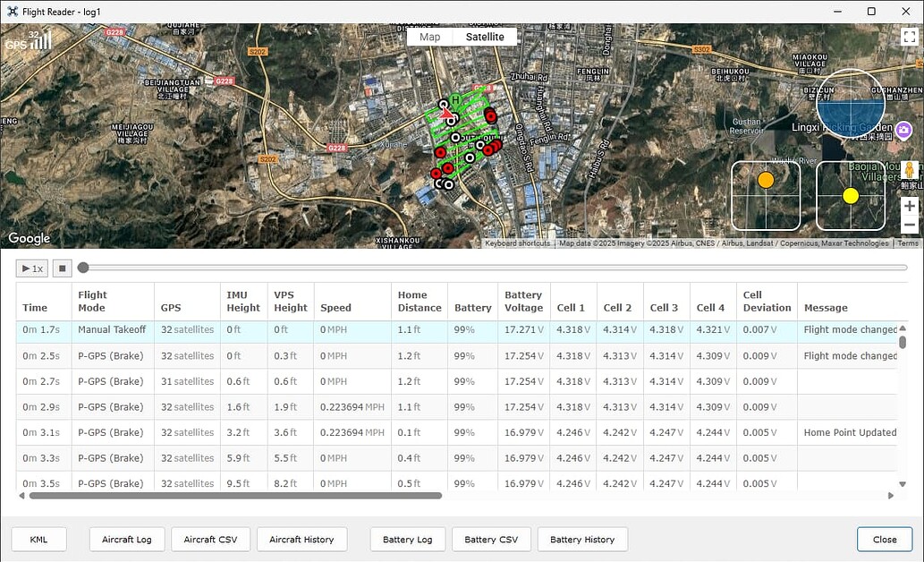This screenshot has height=562, width=924.
Task: Open Battery Log
Action: pyautogui.click(x=407, y=539)
